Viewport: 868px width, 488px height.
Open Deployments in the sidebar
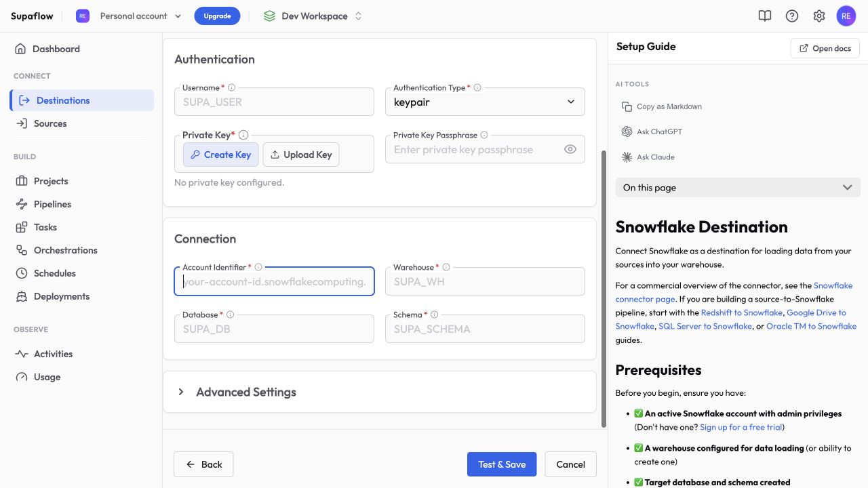(x=62, y=296)
